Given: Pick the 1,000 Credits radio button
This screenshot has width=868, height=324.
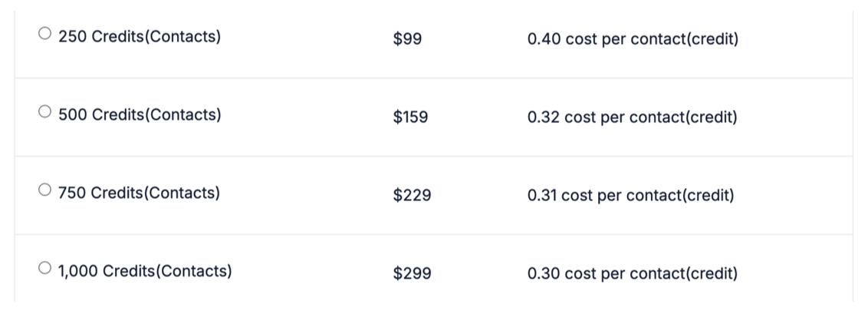Looking at the screenshot, I should click(x=45, y=269).
